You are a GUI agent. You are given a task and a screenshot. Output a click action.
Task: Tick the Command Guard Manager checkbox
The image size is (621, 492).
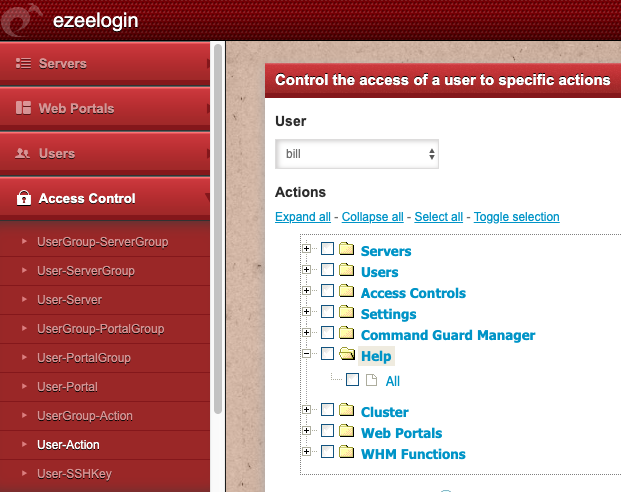[x=327, y=333]
